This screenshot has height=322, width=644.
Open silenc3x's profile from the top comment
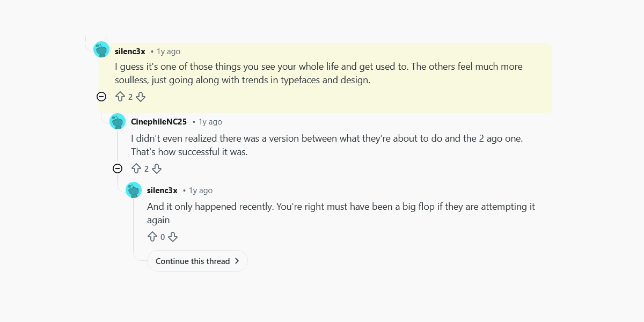click(130, 51)
